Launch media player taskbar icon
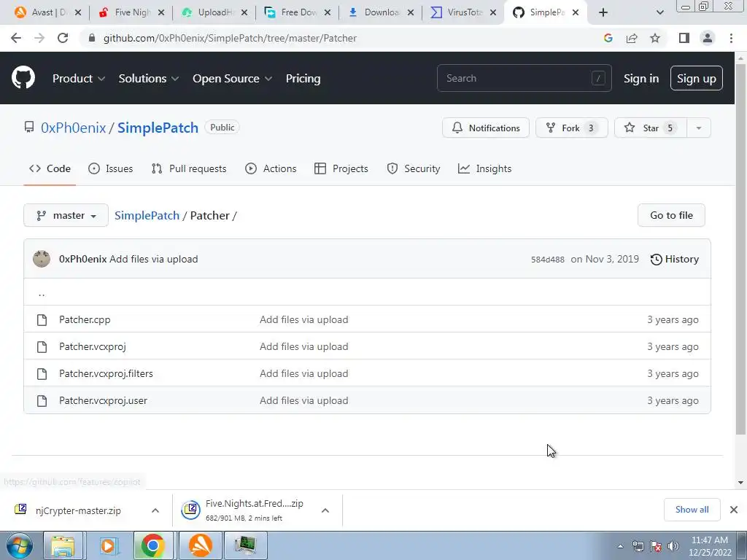Screen dimensions: 747x560 [109, 545]
